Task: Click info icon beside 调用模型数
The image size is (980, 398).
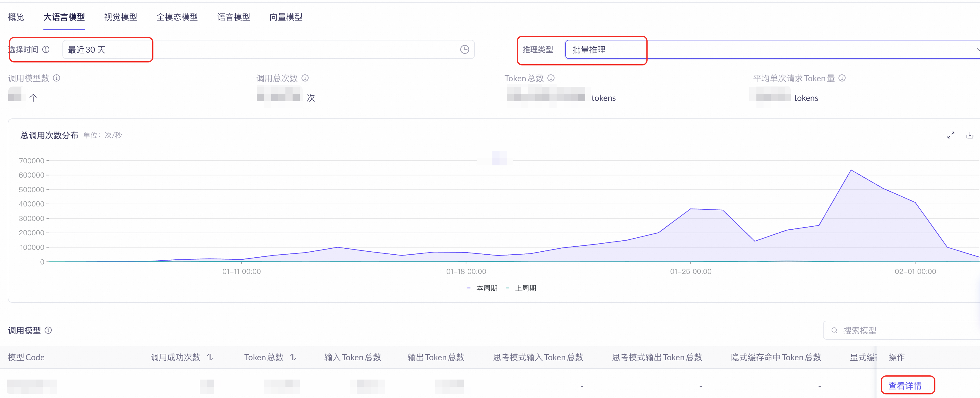Action: (57, 78)
